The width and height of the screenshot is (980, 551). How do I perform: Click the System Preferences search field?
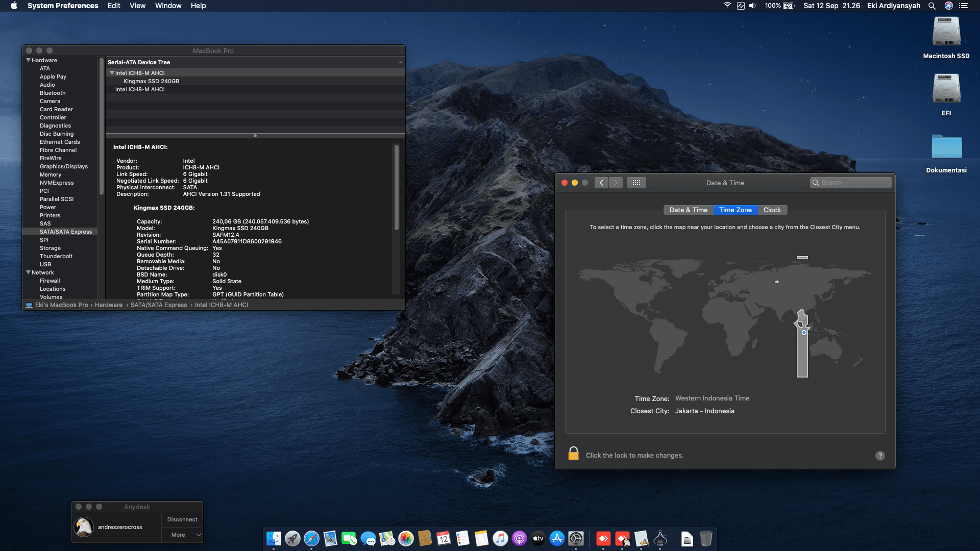850,183
